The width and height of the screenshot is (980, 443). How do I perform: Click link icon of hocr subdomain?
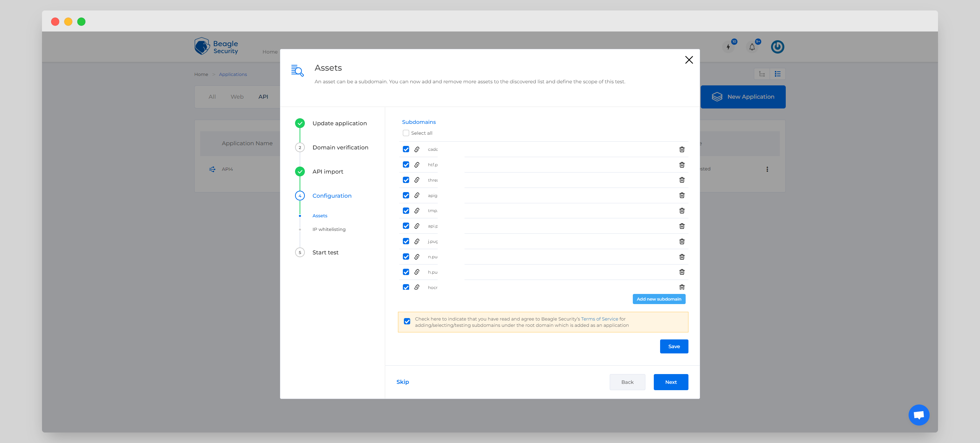(417, 287)
